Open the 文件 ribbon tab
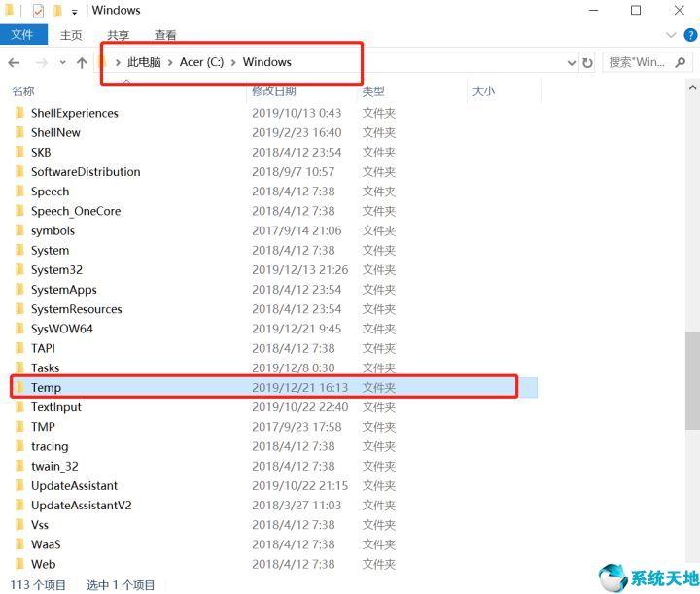The width and height of the screenshot is (700, 594). (x=23, y=34)
